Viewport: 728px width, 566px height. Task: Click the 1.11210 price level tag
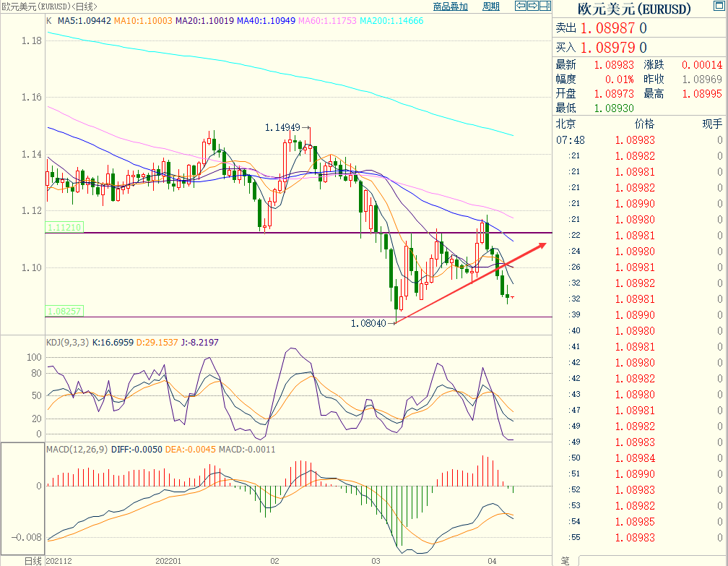point(64,227)
